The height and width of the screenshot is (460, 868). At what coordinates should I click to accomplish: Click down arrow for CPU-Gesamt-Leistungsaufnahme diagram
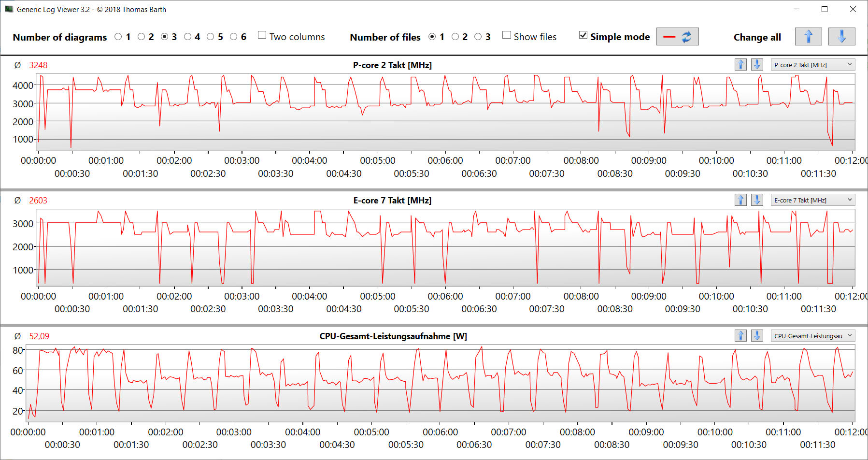pos(757,336)
